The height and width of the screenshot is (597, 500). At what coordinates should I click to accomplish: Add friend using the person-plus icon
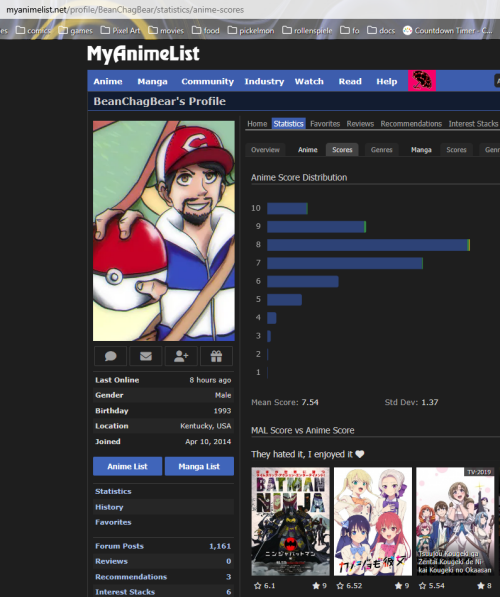click(181, 356)
